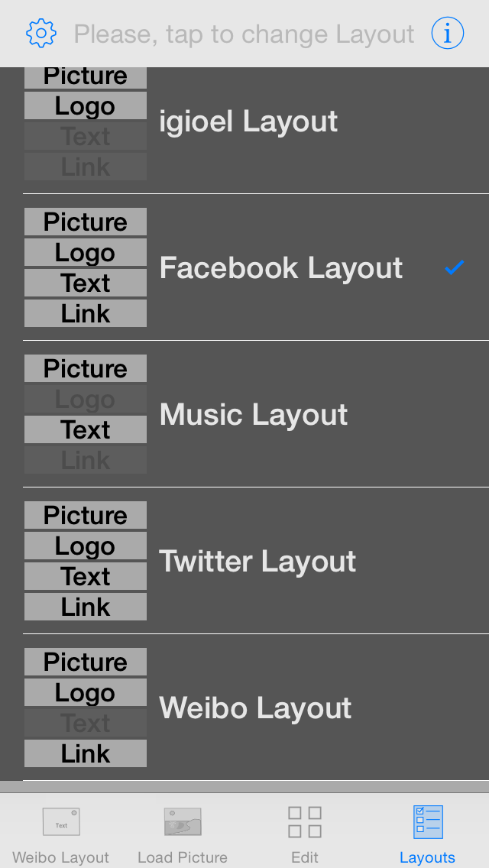Tap the info circle icon
This screenshot has height=868, width=489.
pyautogui.click(x=448, y=33)
